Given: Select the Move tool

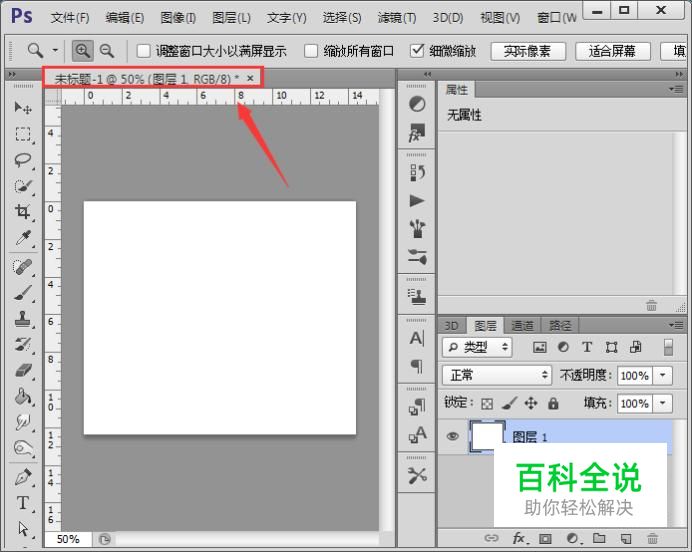Looking at the screenshot, I should coord(23,108).
